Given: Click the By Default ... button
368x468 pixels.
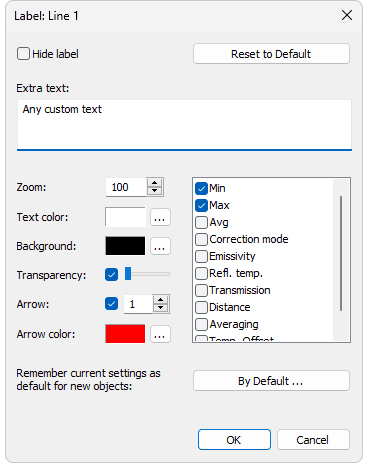Looking at the screenshot, I should click(x=271, y=381).
